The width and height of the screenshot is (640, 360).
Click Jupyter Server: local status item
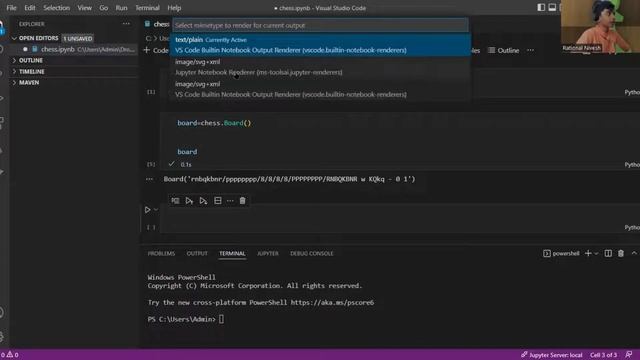551,355
